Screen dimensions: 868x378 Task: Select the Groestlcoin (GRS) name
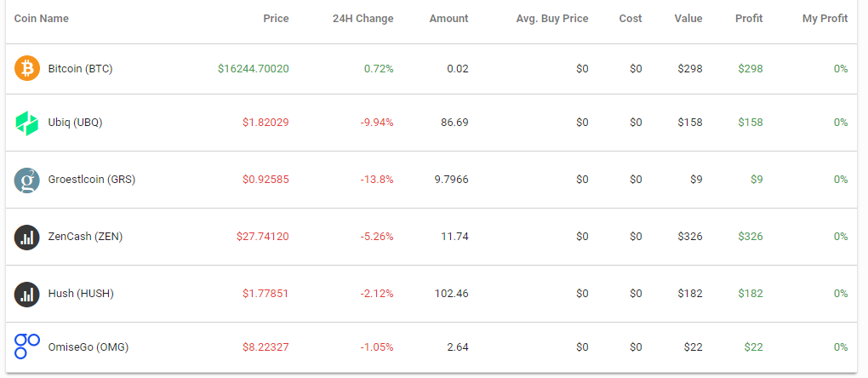92,180
